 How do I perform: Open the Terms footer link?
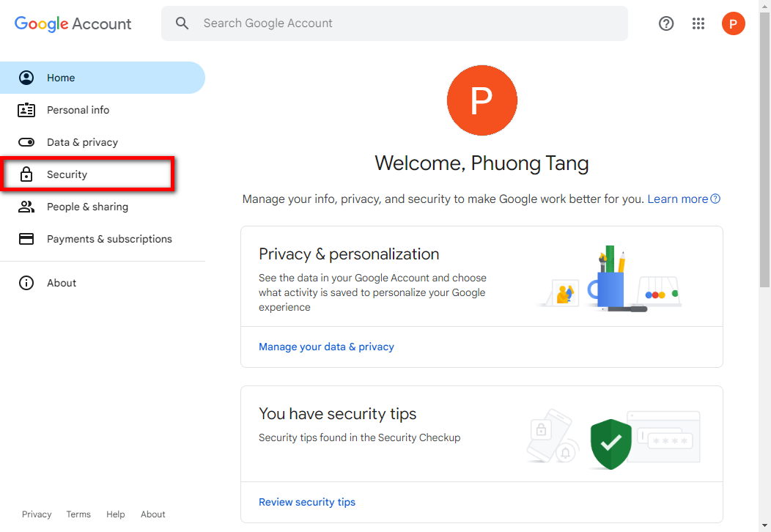tap(78, 514)
